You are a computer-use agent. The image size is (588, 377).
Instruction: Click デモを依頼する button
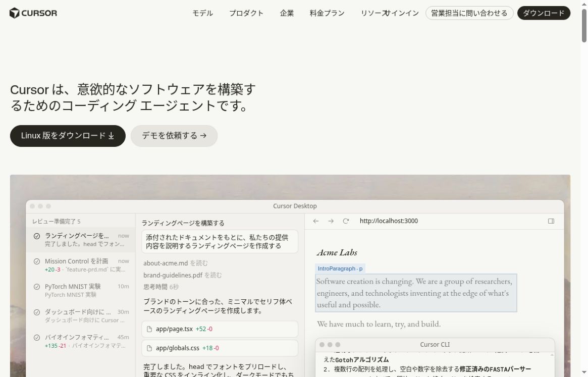174,136
